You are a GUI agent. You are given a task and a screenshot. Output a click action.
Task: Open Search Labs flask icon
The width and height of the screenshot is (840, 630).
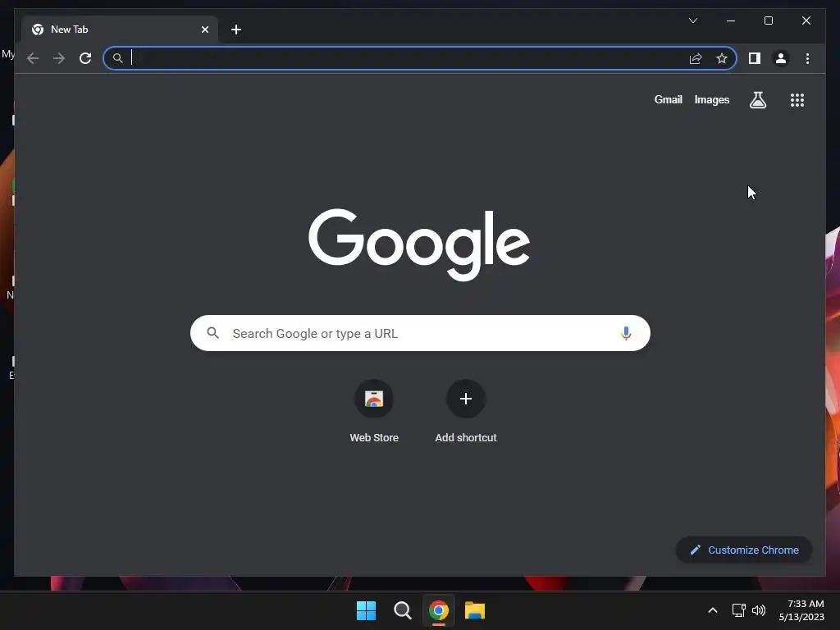click(757, 100)
